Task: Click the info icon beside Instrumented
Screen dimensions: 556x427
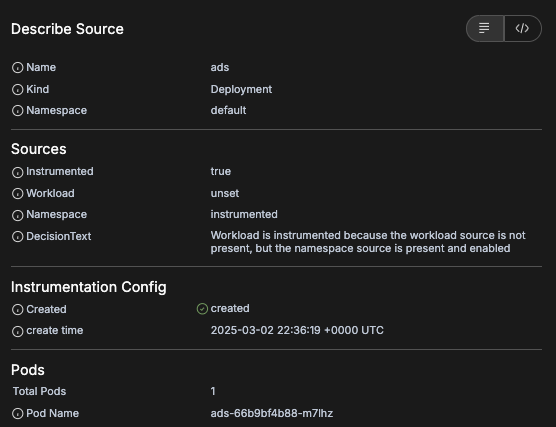Action: click(17, 172)
